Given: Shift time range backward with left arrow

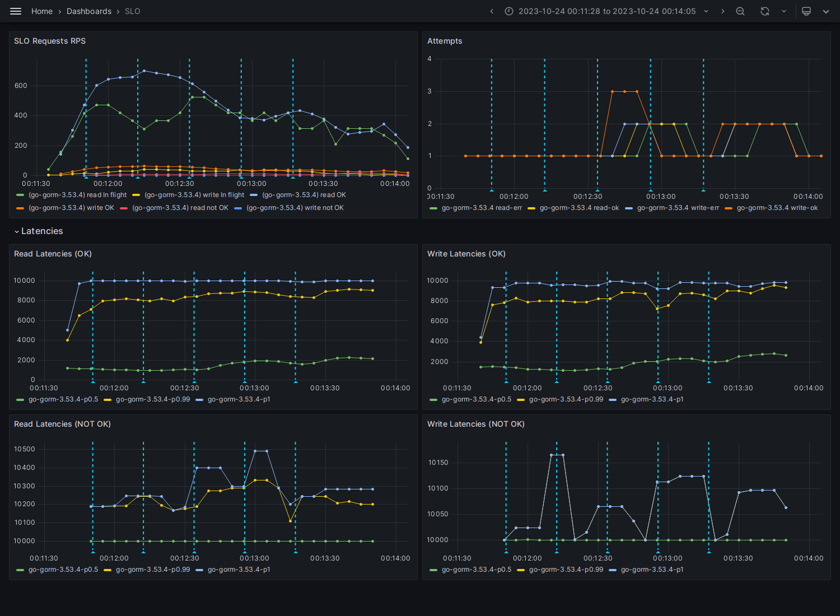Looking at the screenshot, I should pyautogui.click(x=492, y=11).
